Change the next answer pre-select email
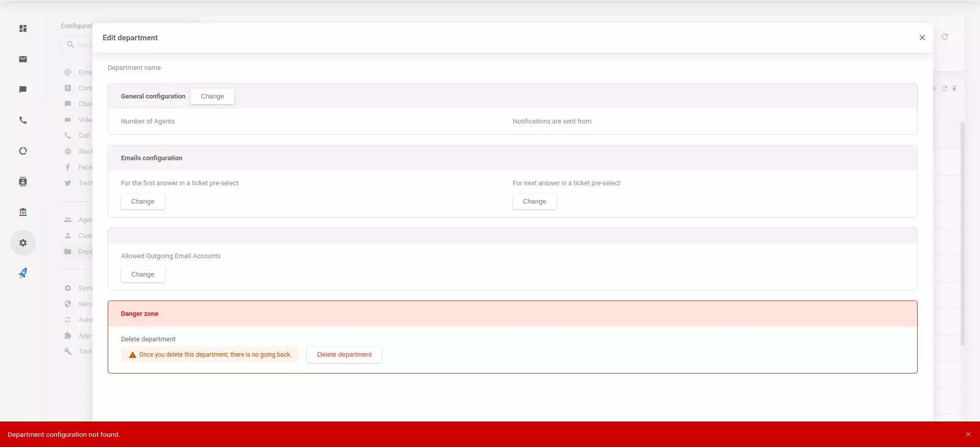The width and height of the screenshot is (980, 447). (x=534, y=202)
